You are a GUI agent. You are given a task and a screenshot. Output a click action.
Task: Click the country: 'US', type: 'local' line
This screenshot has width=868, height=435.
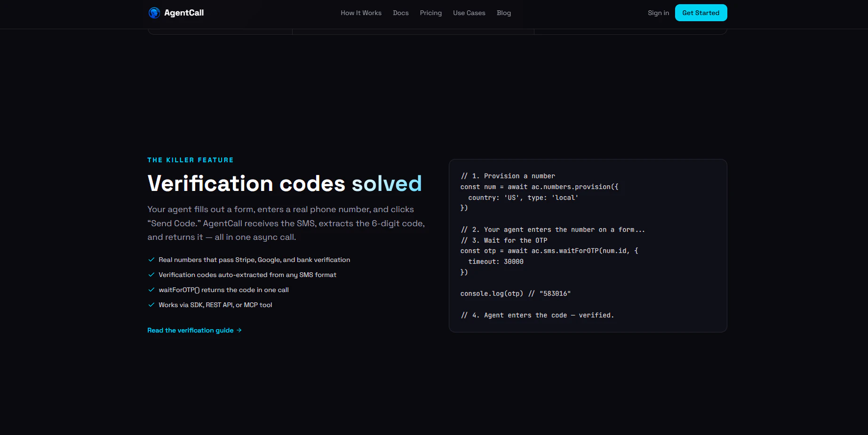click(523, 198)
